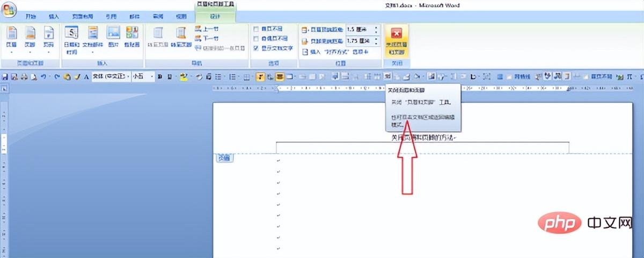Click the red Close Header and Footer button
Viewport: 644px width, 258px height.
(x=397, y=40)
